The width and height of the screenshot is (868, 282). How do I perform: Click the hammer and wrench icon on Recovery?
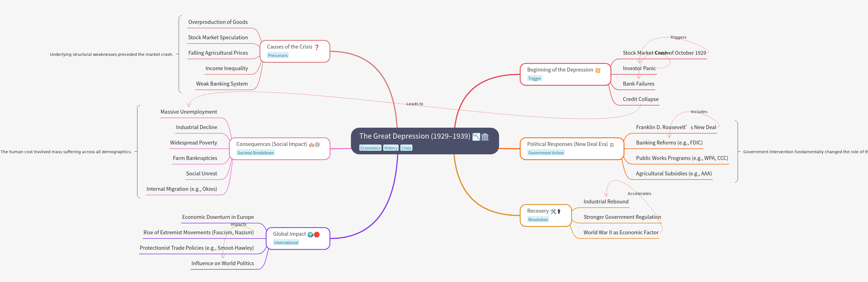coord(553,211)
